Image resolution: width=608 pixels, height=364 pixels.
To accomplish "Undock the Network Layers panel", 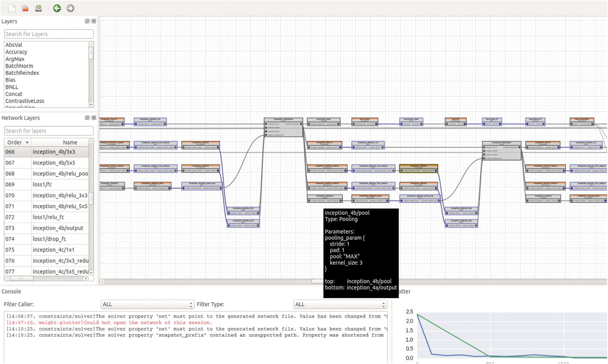I will 87,118.
